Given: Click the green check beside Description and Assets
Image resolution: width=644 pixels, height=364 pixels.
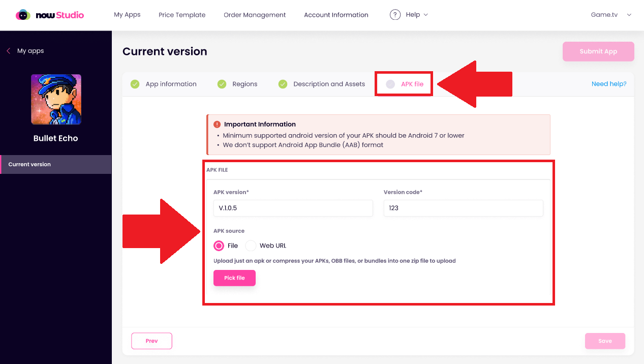Looking at the screenshot, I should (x=283, y=84).
